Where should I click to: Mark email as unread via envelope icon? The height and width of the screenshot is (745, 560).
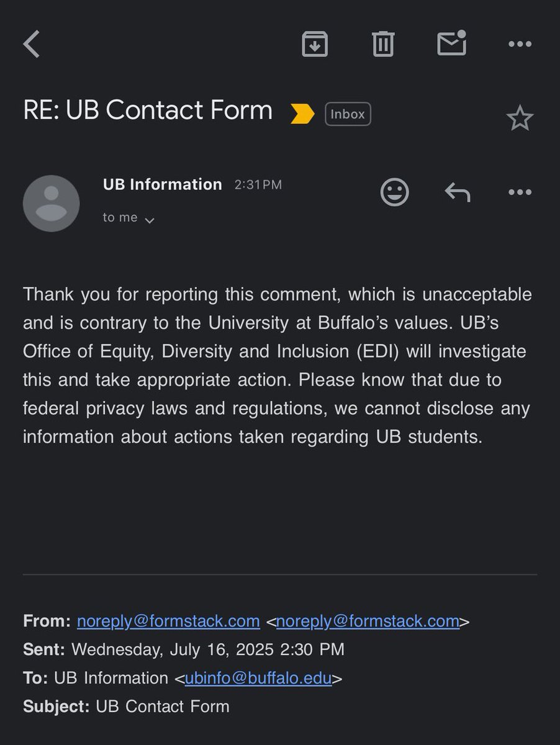point(452,43)
